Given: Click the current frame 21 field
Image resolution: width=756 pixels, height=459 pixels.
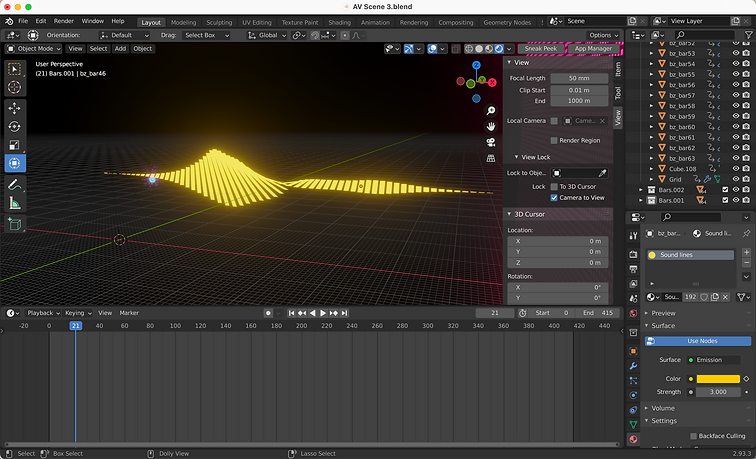Looking at the screenshot, I should 495,313.
